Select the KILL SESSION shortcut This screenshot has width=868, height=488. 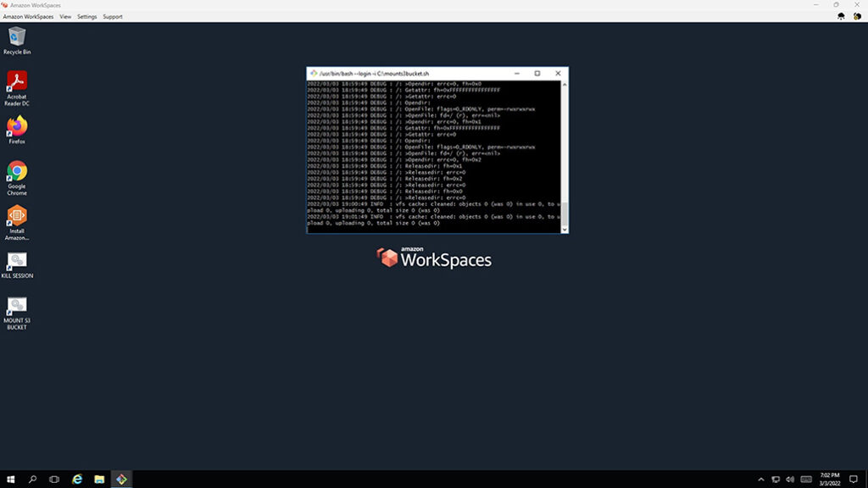17,266
